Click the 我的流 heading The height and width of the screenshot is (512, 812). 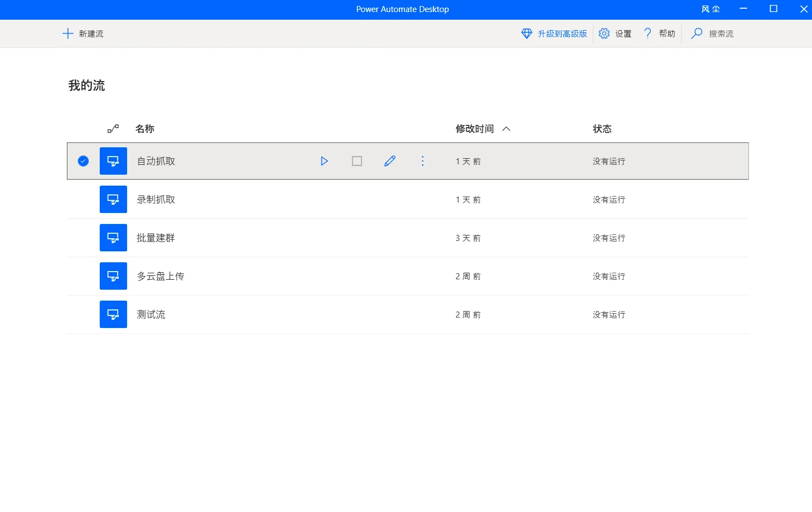tap(87, 85)
